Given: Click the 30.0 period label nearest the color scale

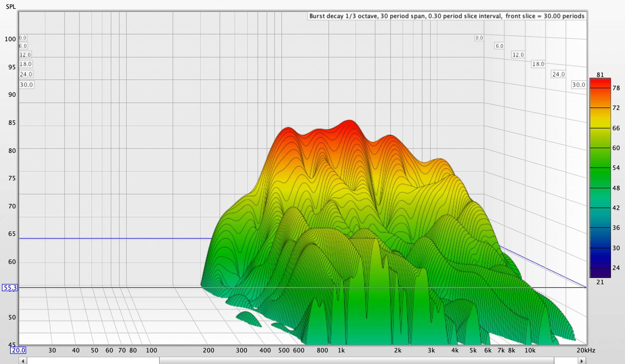Looking at the screenshot, I should point(579,85).
